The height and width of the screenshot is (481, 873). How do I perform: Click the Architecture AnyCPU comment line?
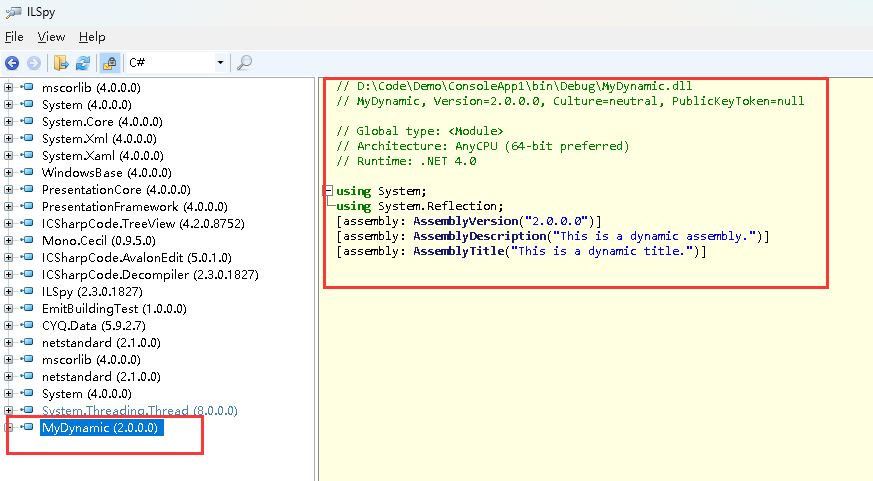[x=483, y=146]
